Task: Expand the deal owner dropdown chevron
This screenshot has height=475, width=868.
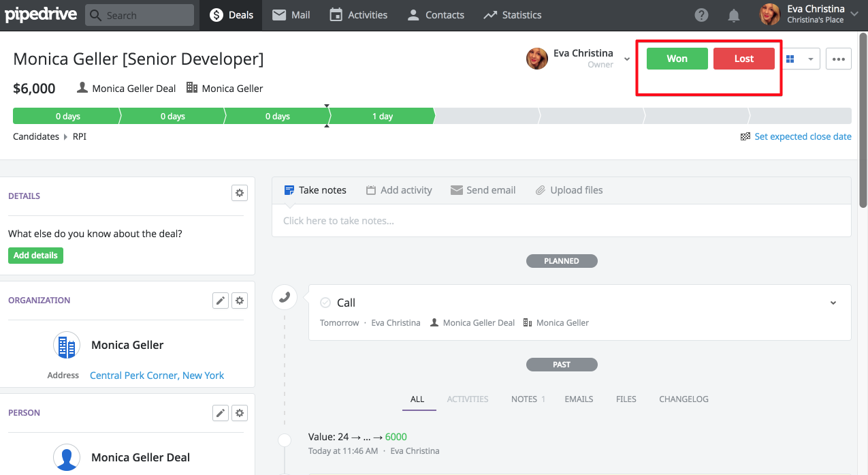Action: pos(627,59)
